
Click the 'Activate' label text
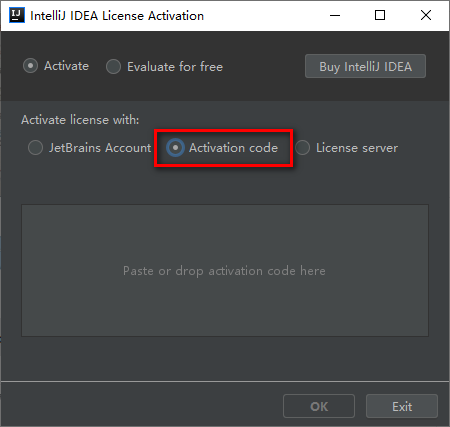pos(66,66)
